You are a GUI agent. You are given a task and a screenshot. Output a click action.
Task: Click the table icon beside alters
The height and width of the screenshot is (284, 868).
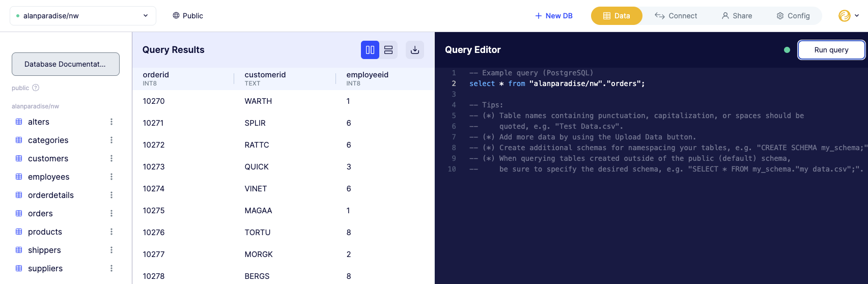(x=19, y=122)
